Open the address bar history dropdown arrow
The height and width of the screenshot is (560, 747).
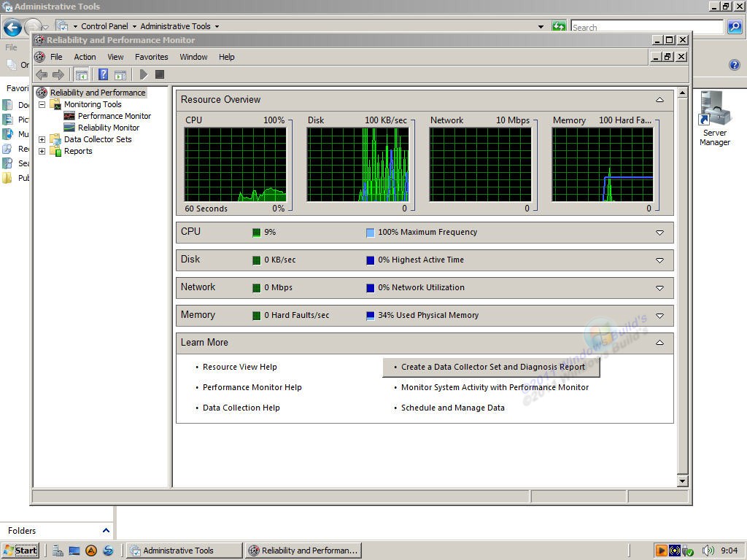pyautogui.click(x=541, y=27)
